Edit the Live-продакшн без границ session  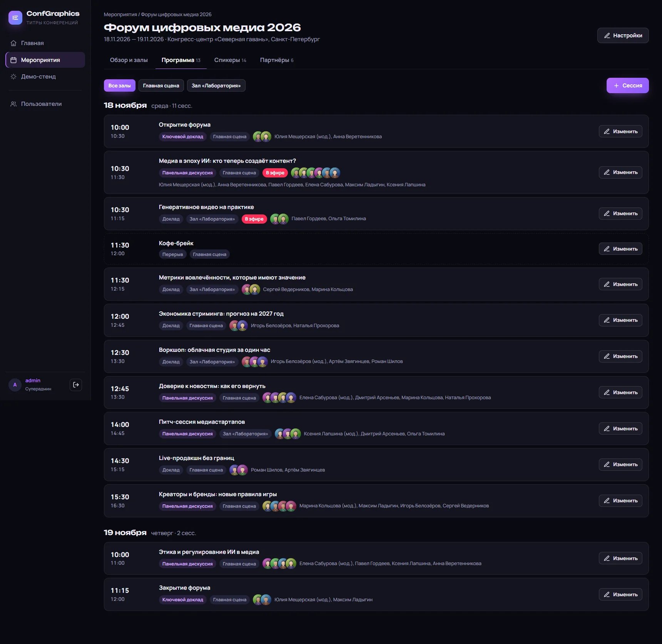coord(620,465)
